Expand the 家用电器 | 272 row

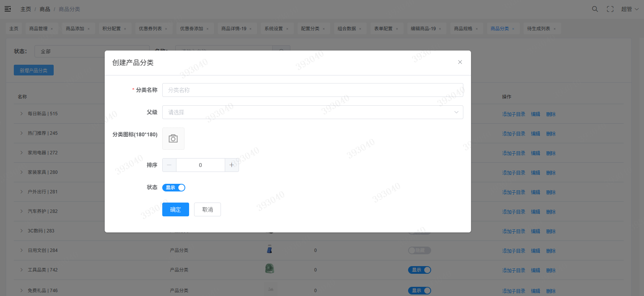(x=21, y=152)
